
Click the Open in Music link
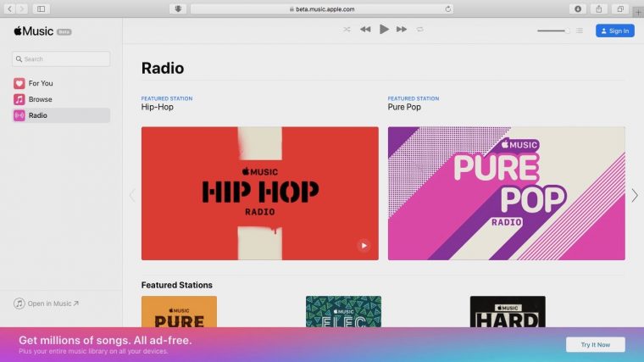tap(53, 304)
